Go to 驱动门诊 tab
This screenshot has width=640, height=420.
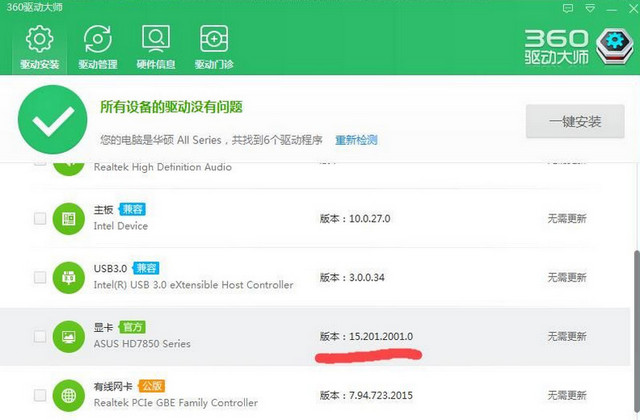click(214, 47)
